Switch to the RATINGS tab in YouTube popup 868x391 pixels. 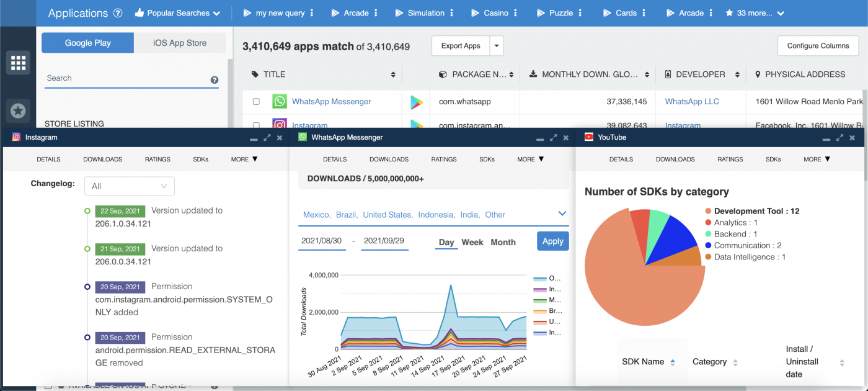pyautogui.click(x=730, y=159)
